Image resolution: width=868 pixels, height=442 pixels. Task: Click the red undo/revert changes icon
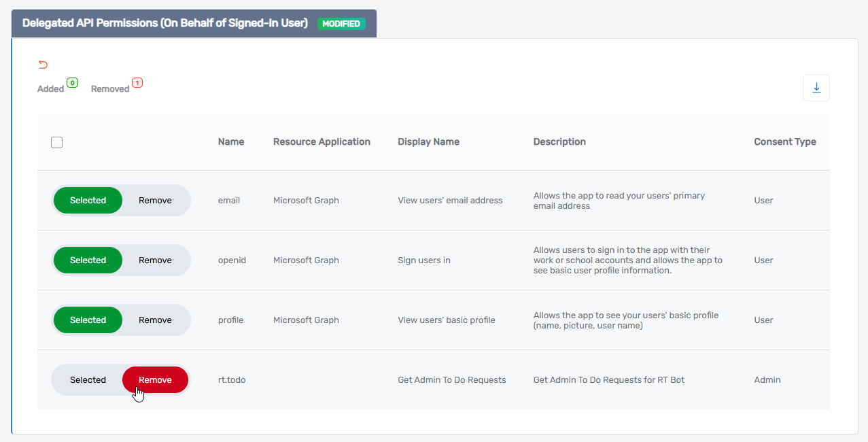(43, 64)
